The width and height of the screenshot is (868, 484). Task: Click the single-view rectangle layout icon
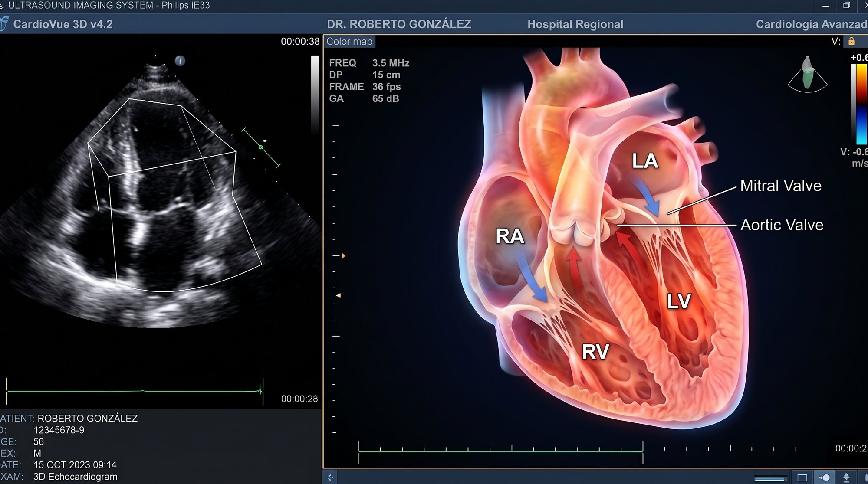point(802,477)
